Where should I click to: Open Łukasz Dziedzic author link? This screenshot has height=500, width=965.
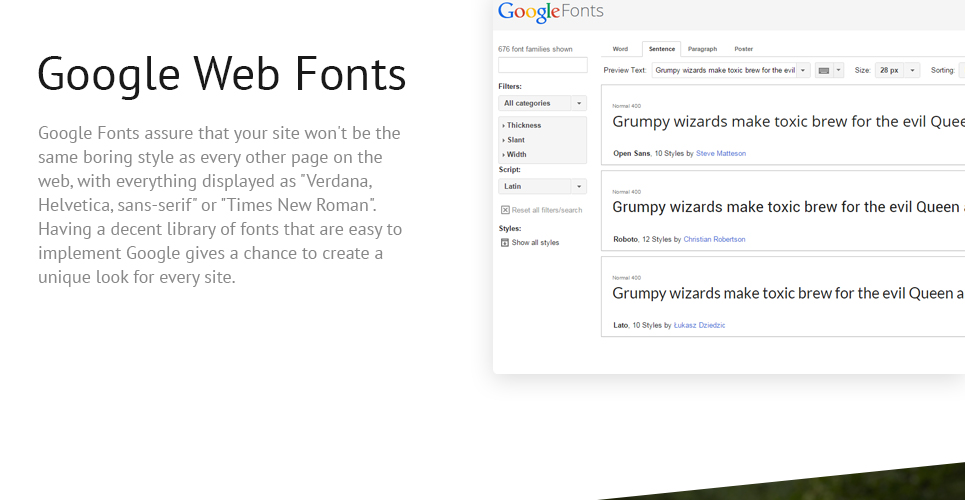click(699, 325)
